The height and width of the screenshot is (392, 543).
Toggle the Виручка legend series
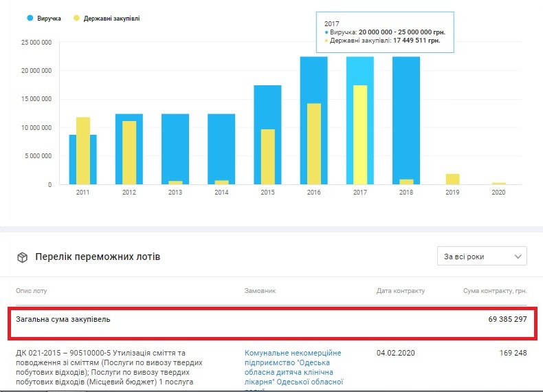pyautogui.click(x=51, y=18)
